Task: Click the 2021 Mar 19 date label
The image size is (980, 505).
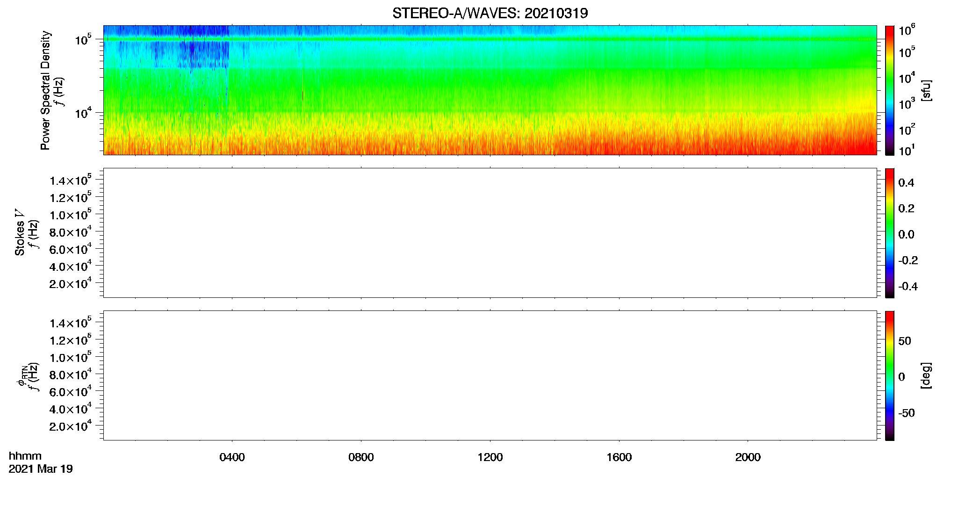Action: click(41, 469)
